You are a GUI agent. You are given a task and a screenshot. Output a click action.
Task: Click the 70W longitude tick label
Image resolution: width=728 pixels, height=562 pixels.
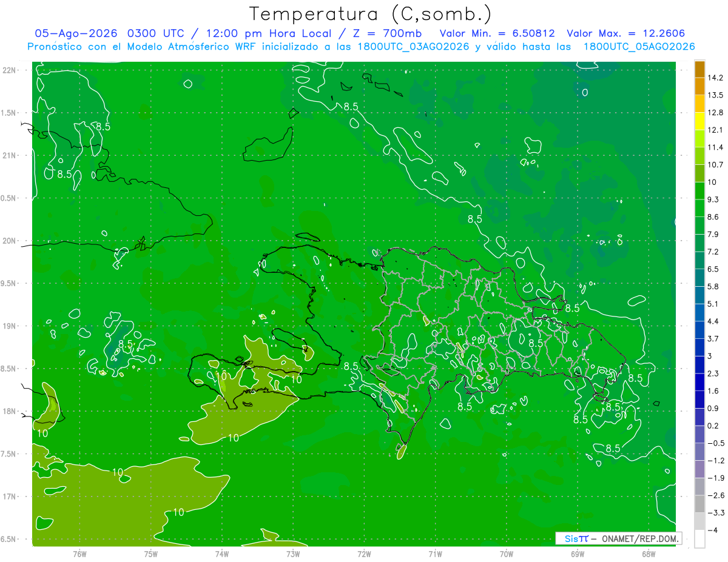(x=506, y=554)
